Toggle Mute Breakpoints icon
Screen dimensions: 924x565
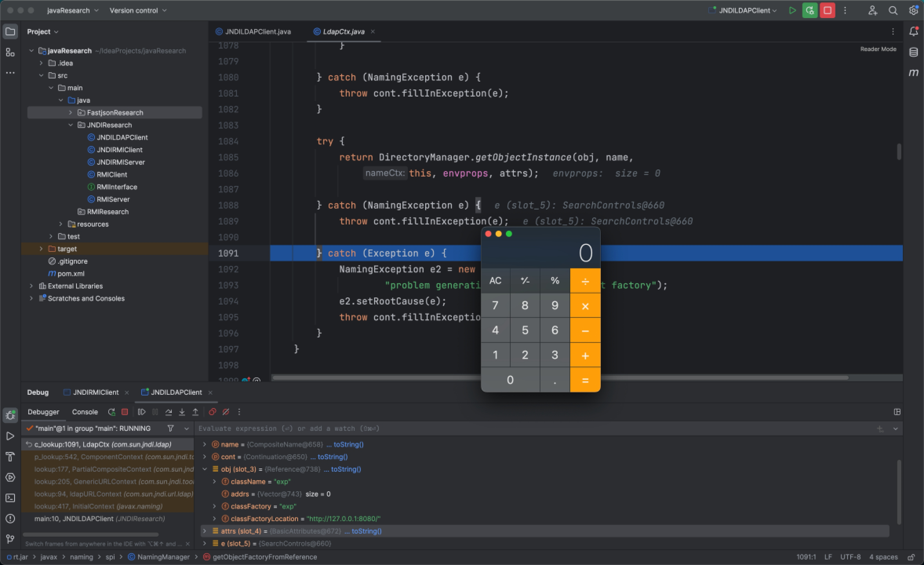point(226,412)
